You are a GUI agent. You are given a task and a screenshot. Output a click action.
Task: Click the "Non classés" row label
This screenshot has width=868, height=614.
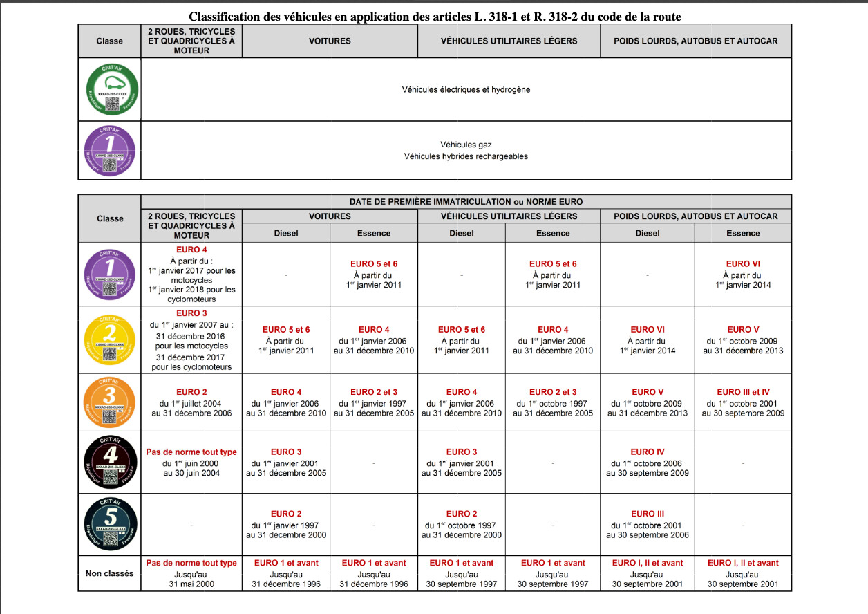point(110,573)
